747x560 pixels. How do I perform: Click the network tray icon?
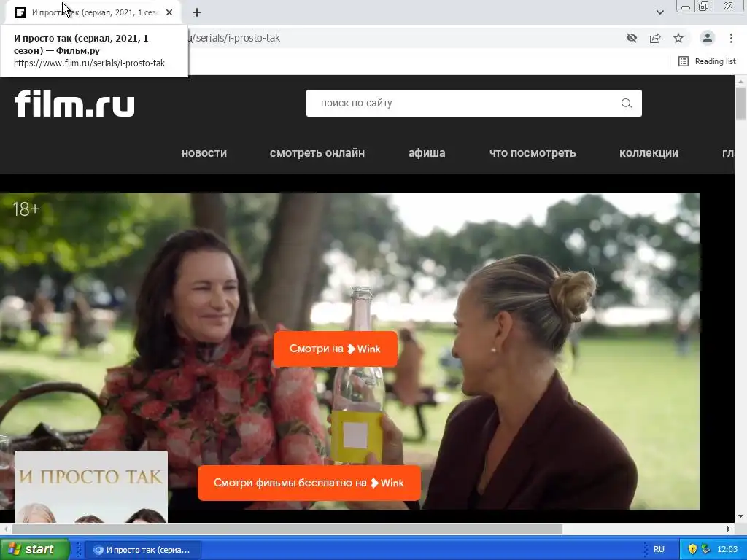point(706,549)
